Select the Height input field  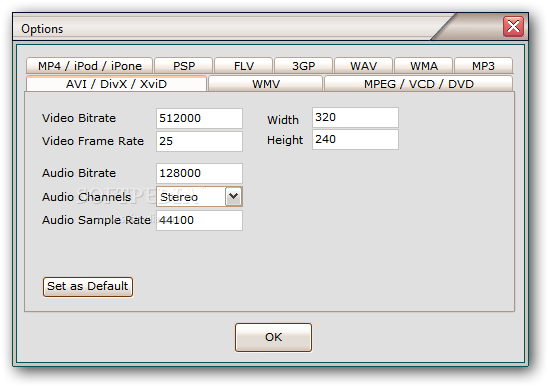coord(355,139)
